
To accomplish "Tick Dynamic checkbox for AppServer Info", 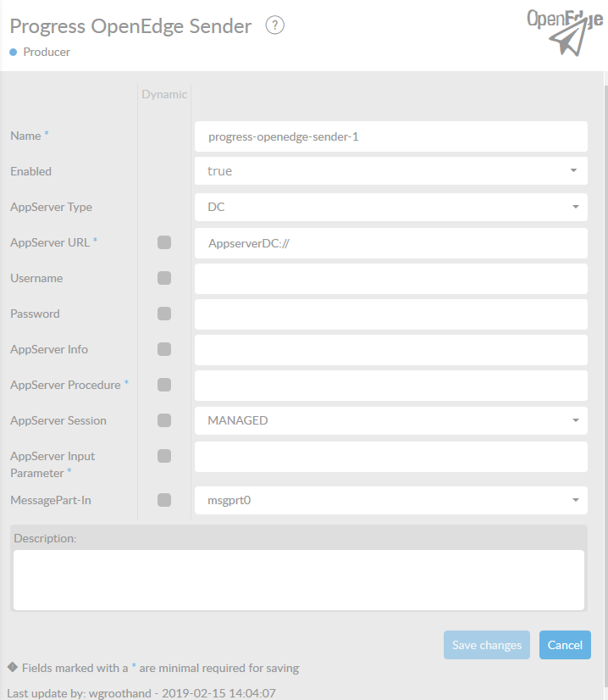I will [164, 349].
